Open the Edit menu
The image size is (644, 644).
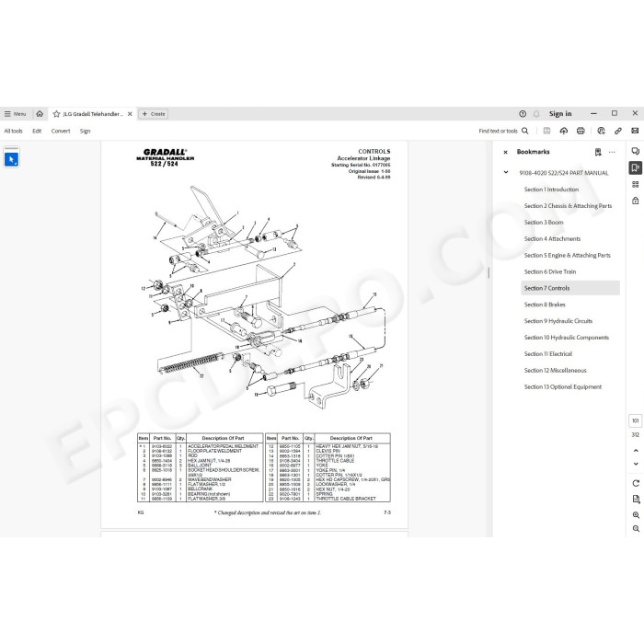pyautogui.click(x=37, y=131)
